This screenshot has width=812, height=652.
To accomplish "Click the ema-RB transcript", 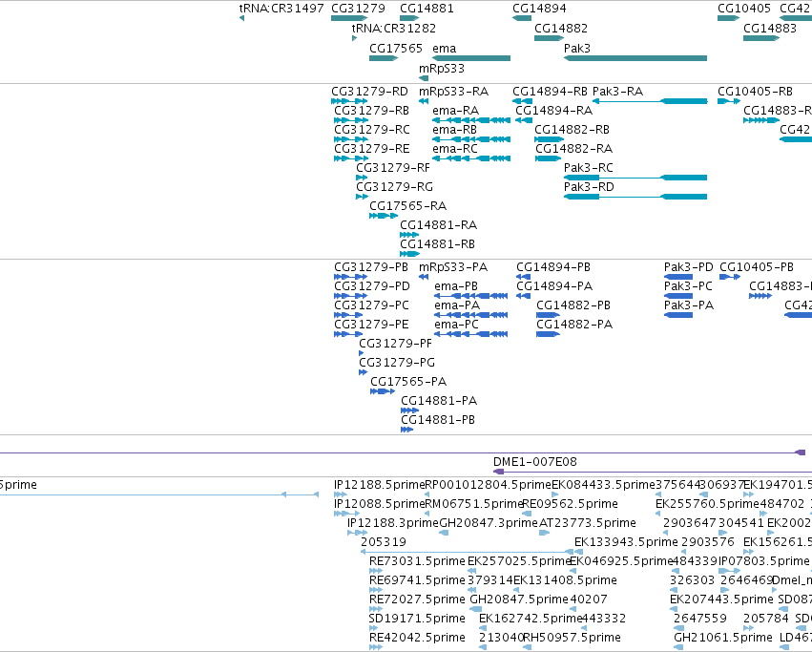I will click(471, 139).
